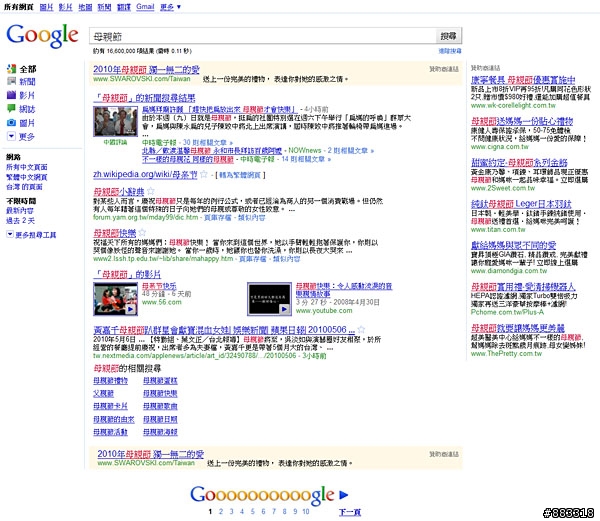This screenshot has width=600, height=521.
Task: Star the 蘋果日報 20100506 result
Action: click(361, 329)
